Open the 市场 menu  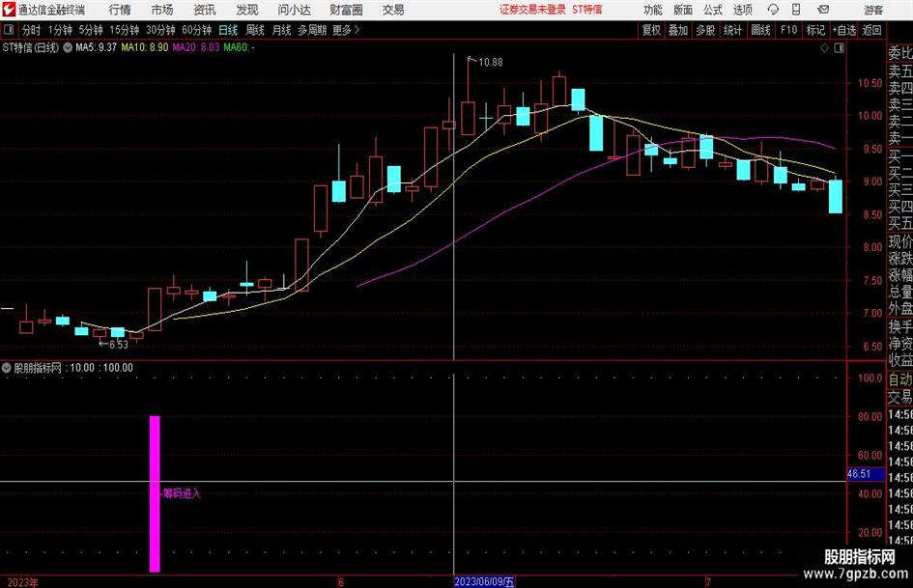tap(162, 10)
